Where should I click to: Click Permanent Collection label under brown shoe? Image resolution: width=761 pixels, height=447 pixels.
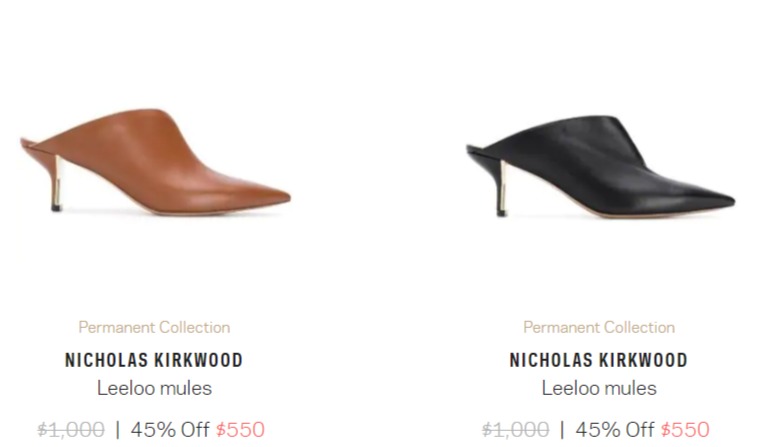click(x=154, y=327)
